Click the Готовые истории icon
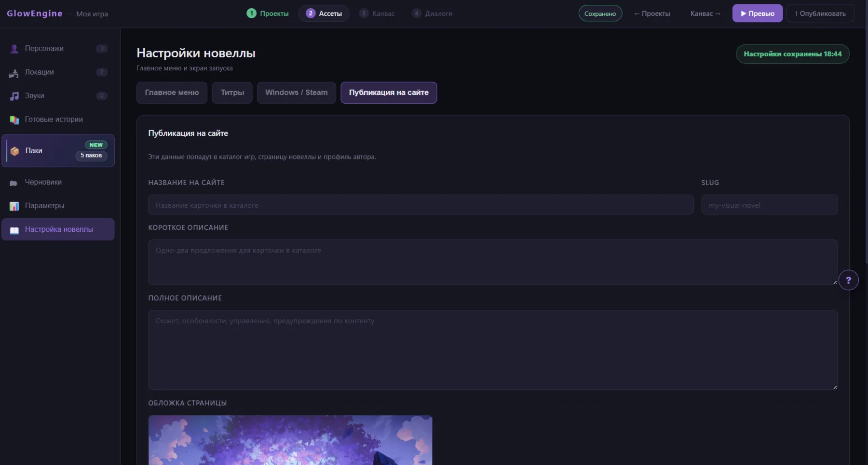The height and width of the screenshot is (465, 868). (14, 120)
